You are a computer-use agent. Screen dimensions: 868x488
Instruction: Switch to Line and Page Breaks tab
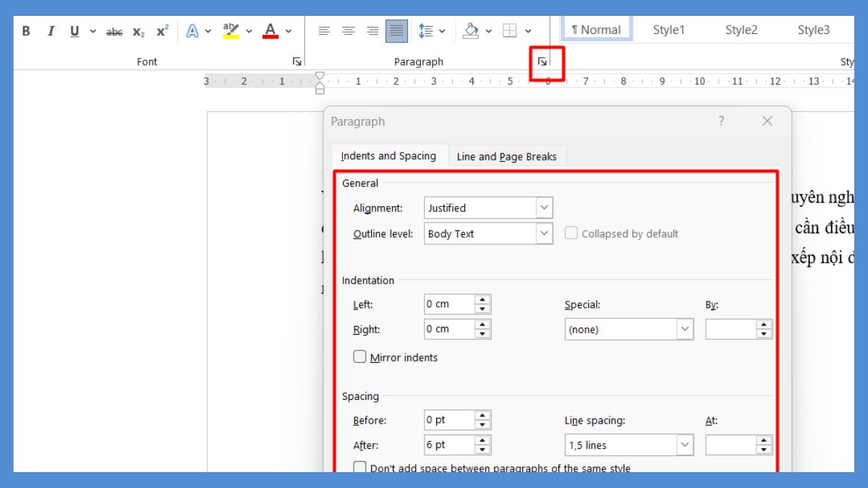(506, 156)
